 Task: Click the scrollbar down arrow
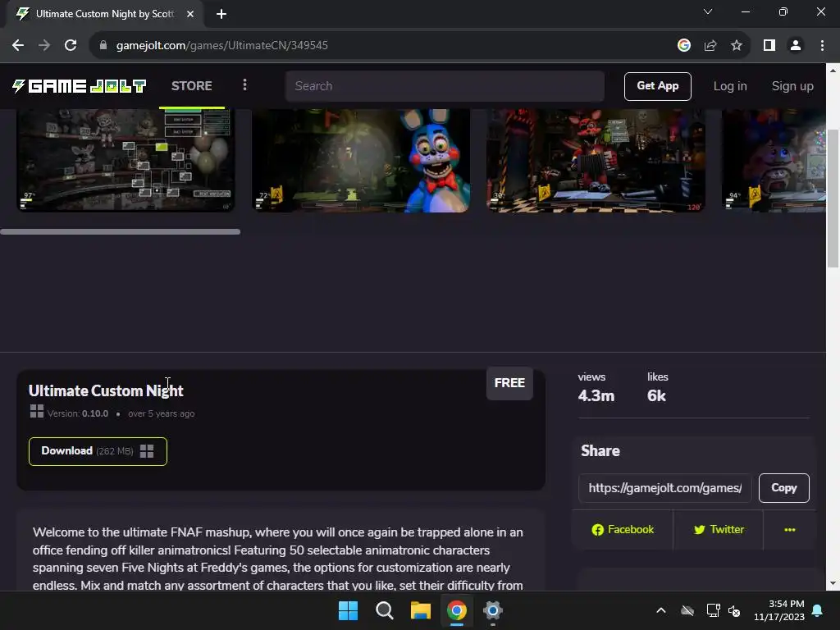[x=833, y=584]
